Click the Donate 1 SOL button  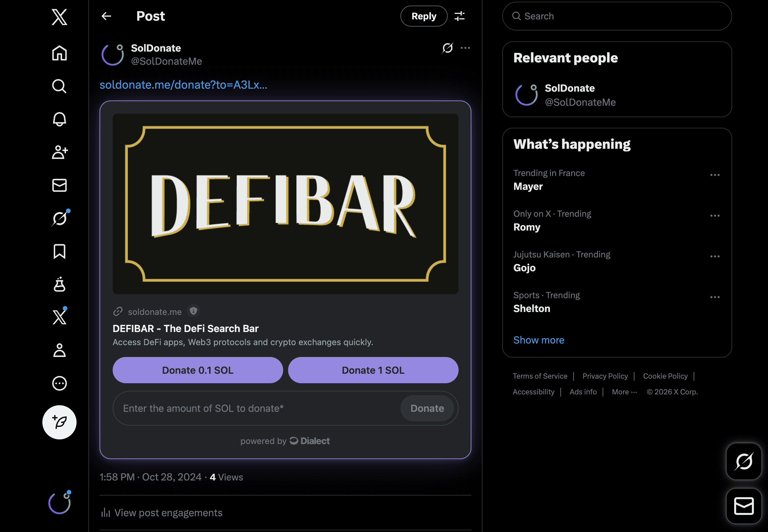(x=373, y=370)
